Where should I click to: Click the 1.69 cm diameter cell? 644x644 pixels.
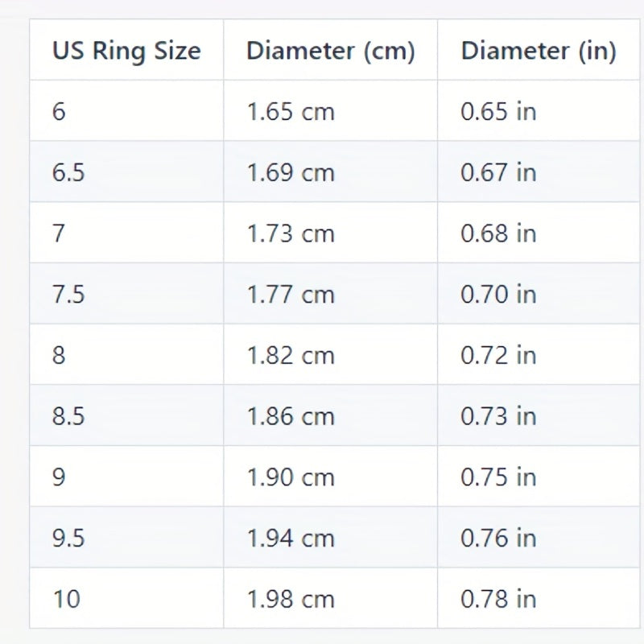[x=331, y=171]
